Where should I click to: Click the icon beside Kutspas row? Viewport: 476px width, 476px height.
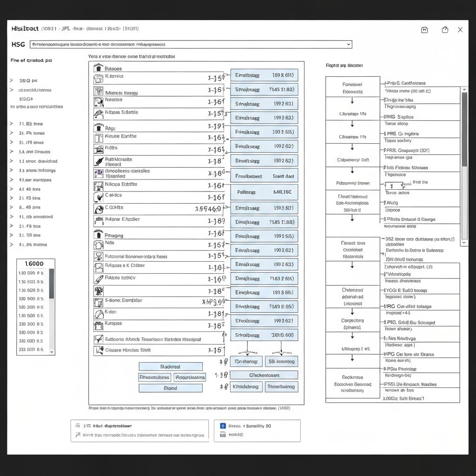click(98, 325)
